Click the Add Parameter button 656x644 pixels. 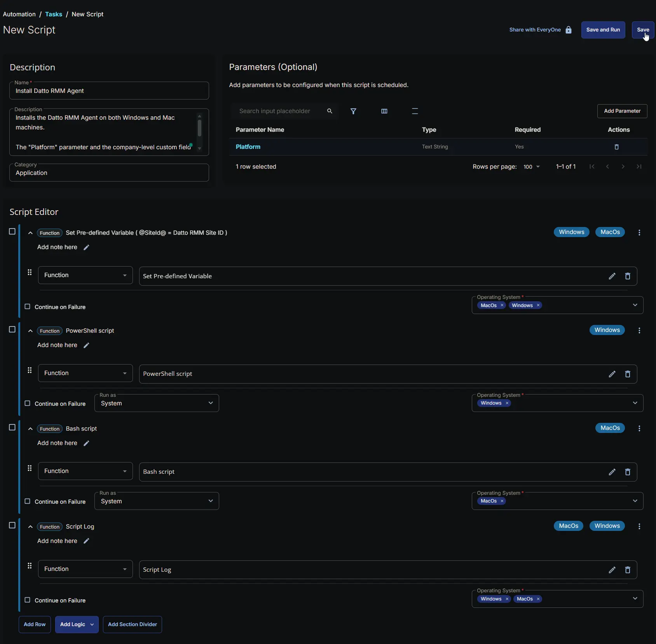[x=622, y=111]
